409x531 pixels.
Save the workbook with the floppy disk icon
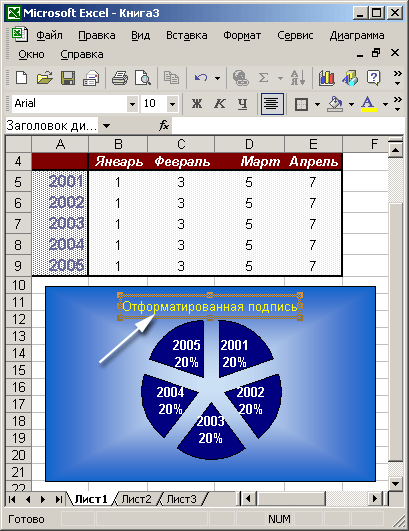(68, 78)
